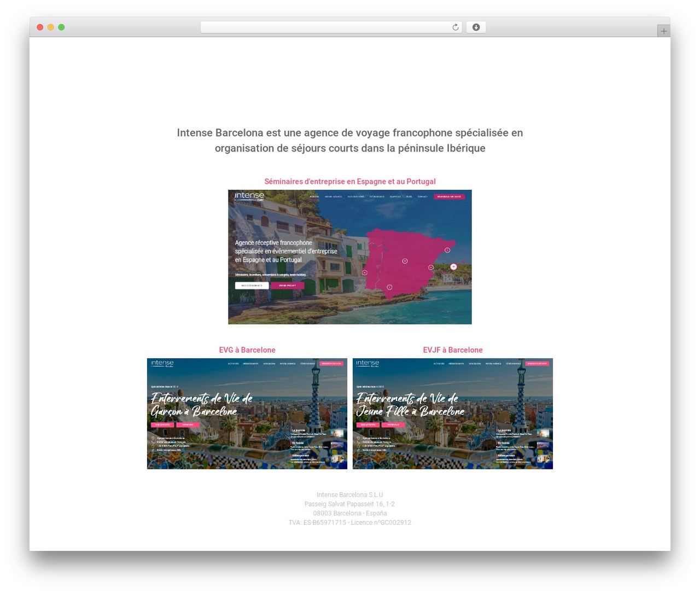Screen dimensions: 700x593
Task: Open the EVG à Barcelone link
Action: coord(247,350)
